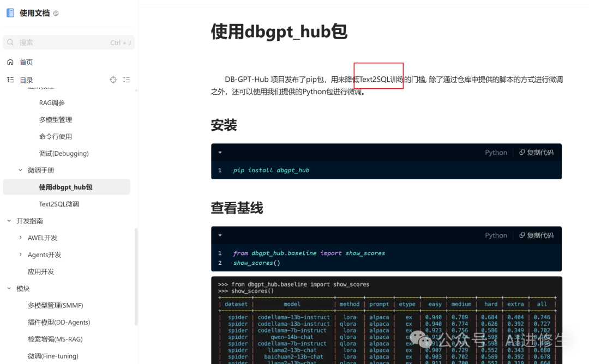Click the 查看基线 heading

(237, 208)
